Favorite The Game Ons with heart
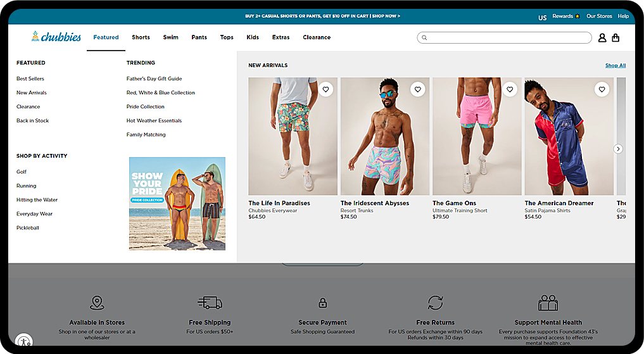The height and width of the screenshot is (354, 644). pos(510,89)
